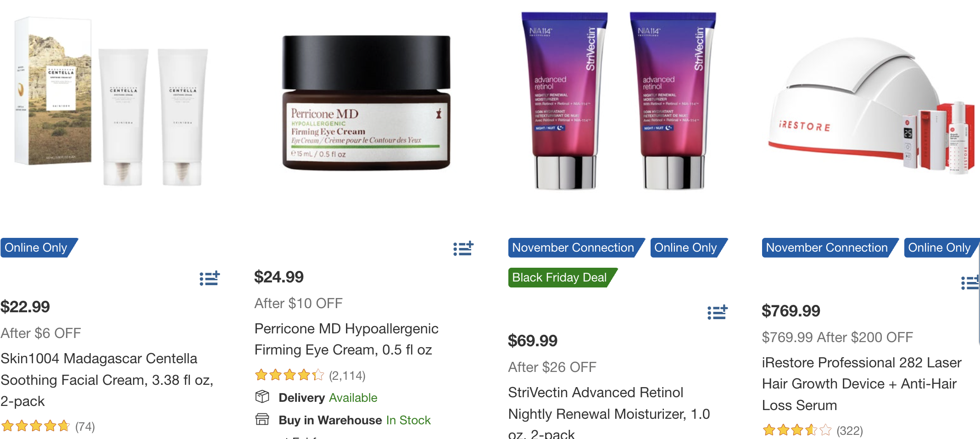The height and width of the screenshot is (439, 980).
Task: Click the Buy in Warehouse store icon
Action: pos(262,419)
